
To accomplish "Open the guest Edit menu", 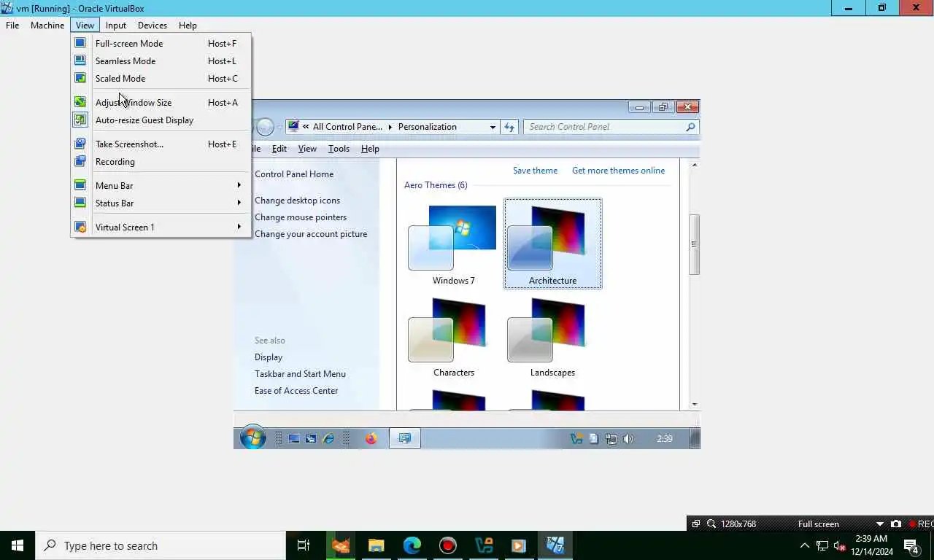I will (279, 148).
